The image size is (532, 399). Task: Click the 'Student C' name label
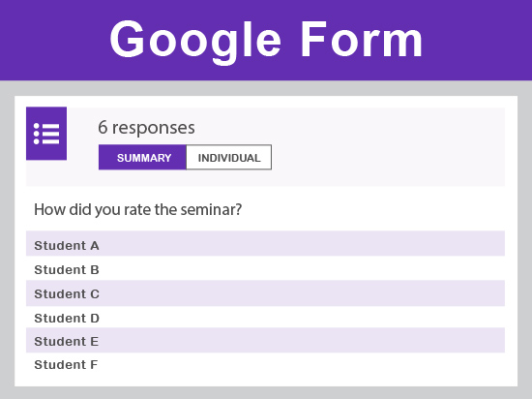coord(67,294)
